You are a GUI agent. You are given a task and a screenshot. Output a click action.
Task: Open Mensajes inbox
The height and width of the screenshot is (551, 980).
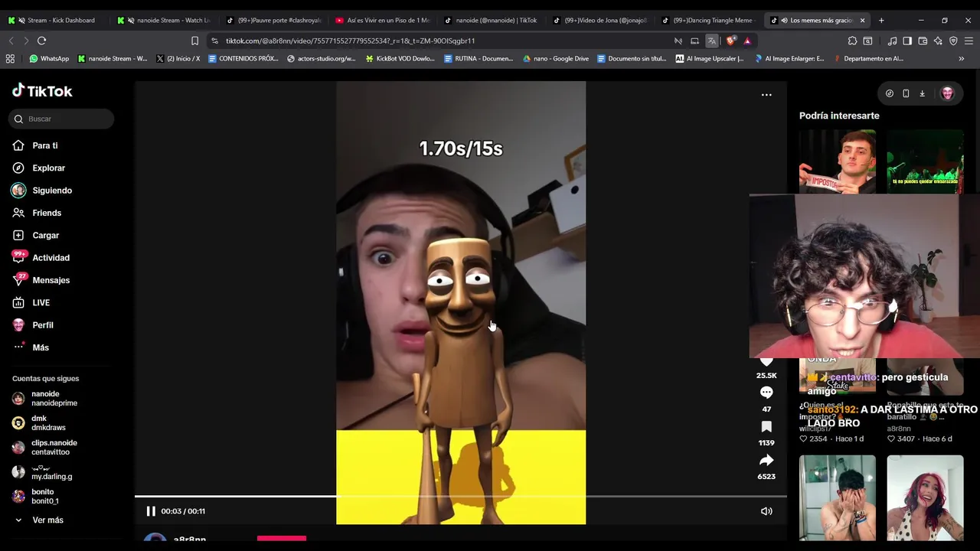pos(51,280)
